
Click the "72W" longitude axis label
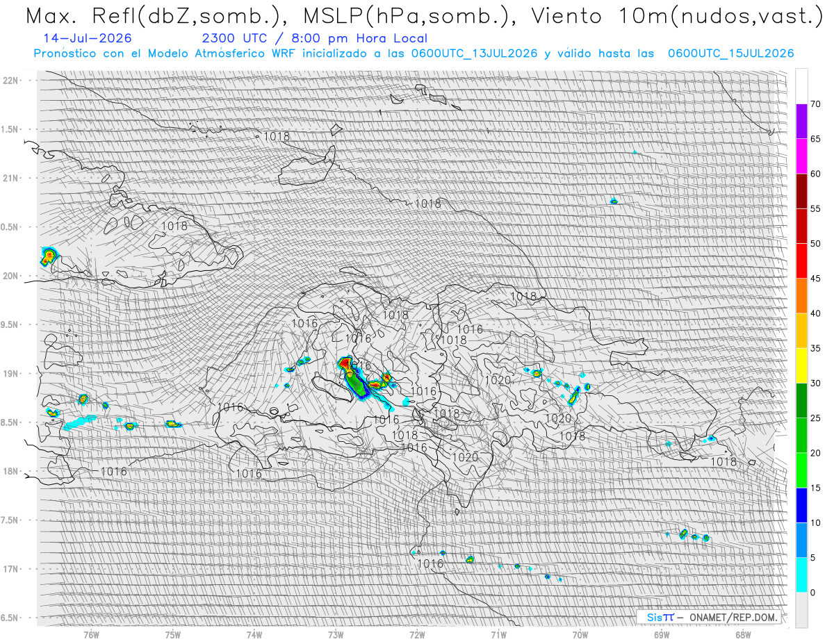[417, 635]
